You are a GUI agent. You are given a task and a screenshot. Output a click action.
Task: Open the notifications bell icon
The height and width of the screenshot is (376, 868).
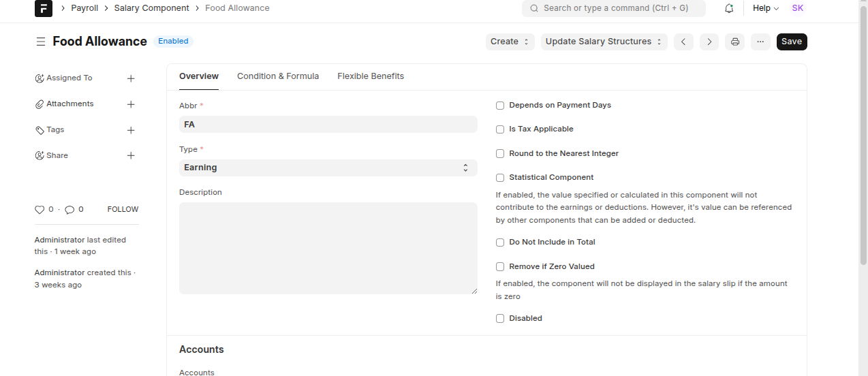coord(729,8)
